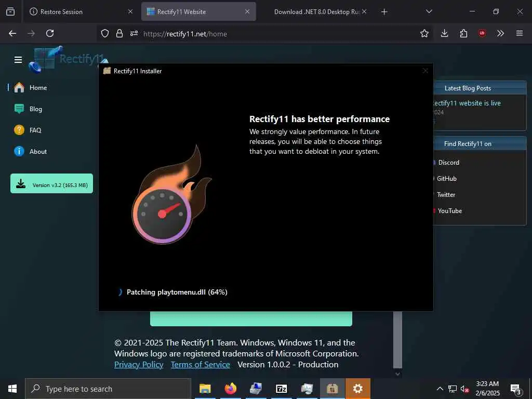Open File Explorer from taskbar
This screenshot has height=399, width=532.
(x=205, y=389)
